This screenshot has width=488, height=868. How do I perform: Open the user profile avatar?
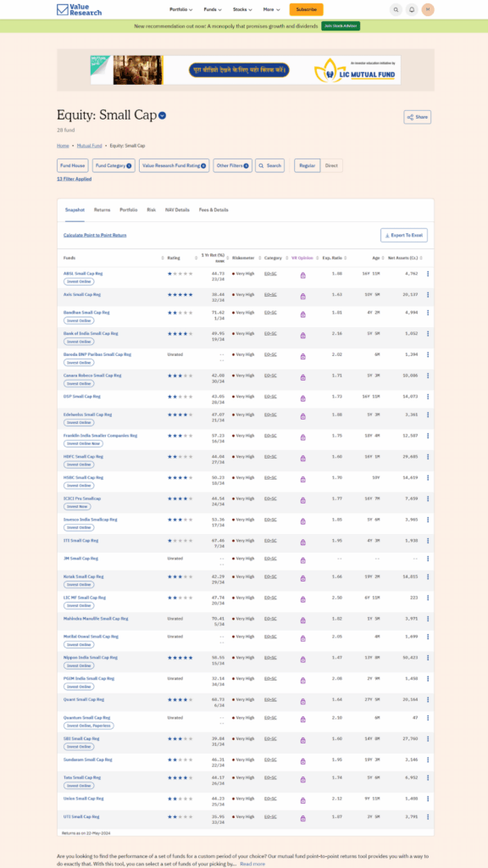428,9
